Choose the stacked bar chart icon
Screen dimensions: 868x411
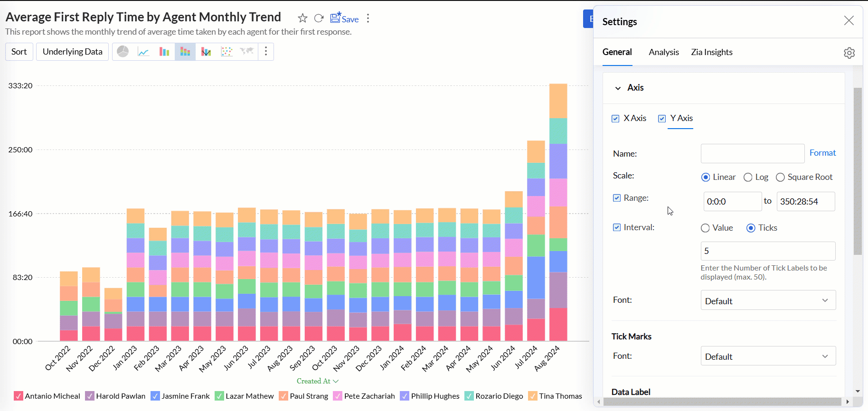click(x=185, y=52)
